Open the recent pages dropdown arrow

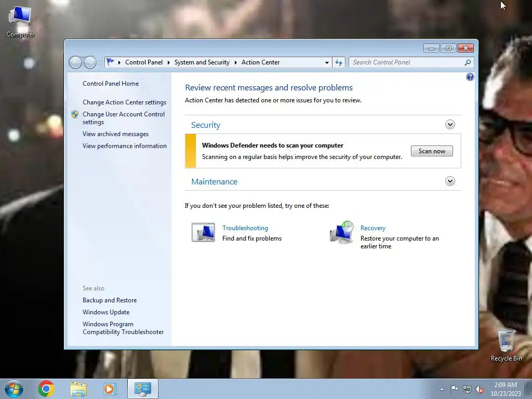[100, 63]
